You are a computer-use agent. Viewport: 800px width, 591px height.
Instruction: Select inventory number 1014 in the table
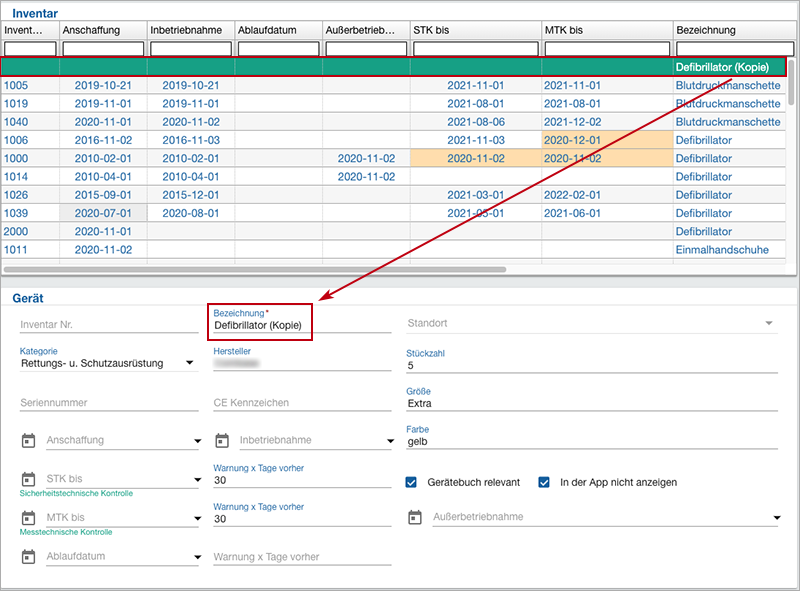pos(16,177)
